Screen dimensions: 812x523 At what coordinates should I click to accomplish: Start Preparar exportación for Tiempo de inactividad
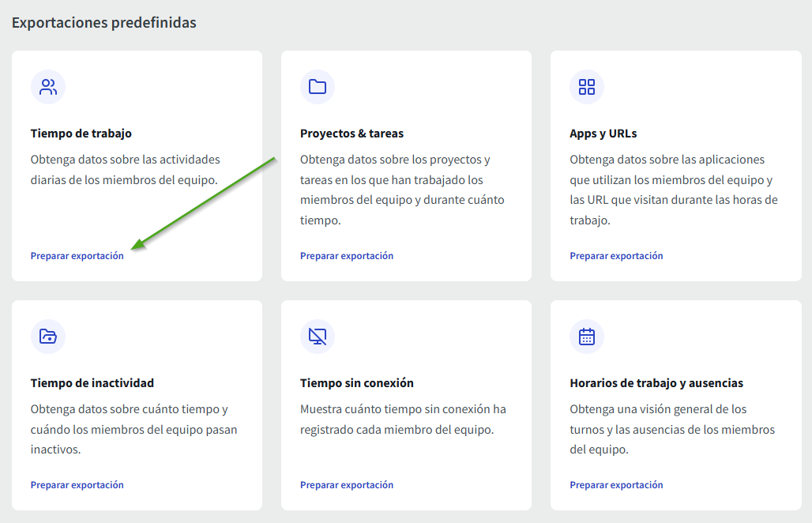77,485
